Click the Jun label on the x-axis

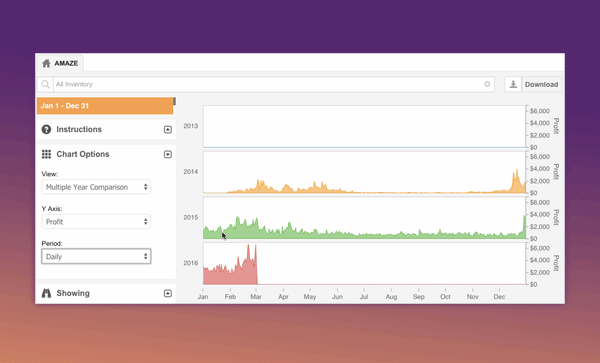(x=337, y=297)
